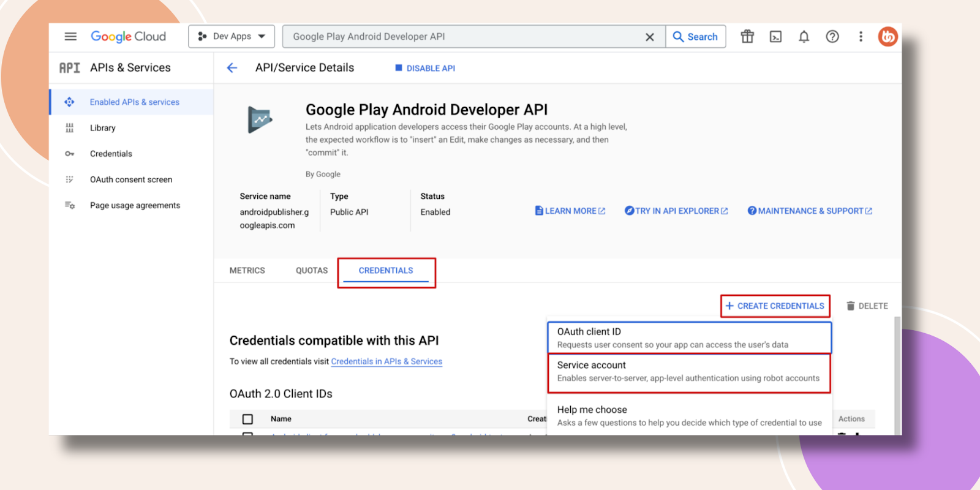Viewport: 980px width, 490px height.
Task: Click the Library icon
Action: (69, 128)
